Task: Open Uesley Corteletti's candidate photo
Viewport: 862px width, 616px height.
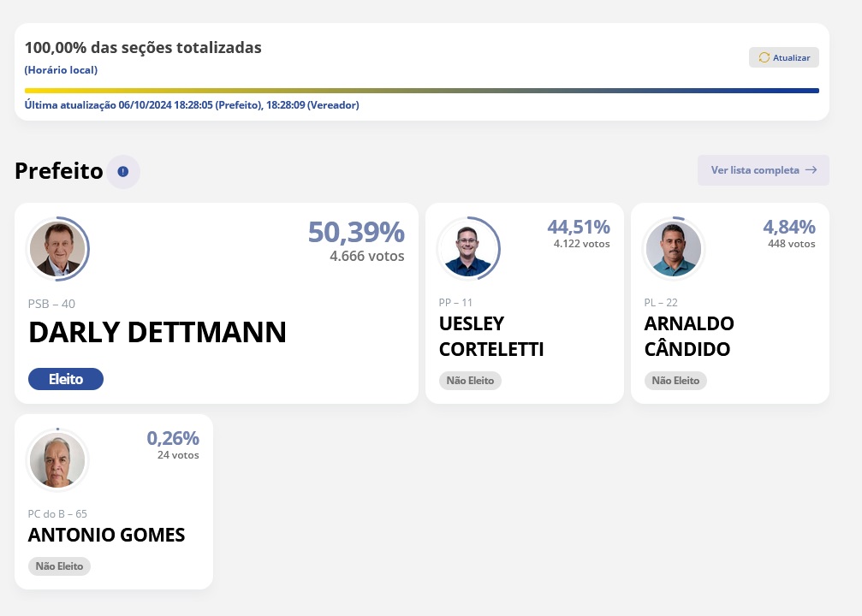Action: (468, 249)
